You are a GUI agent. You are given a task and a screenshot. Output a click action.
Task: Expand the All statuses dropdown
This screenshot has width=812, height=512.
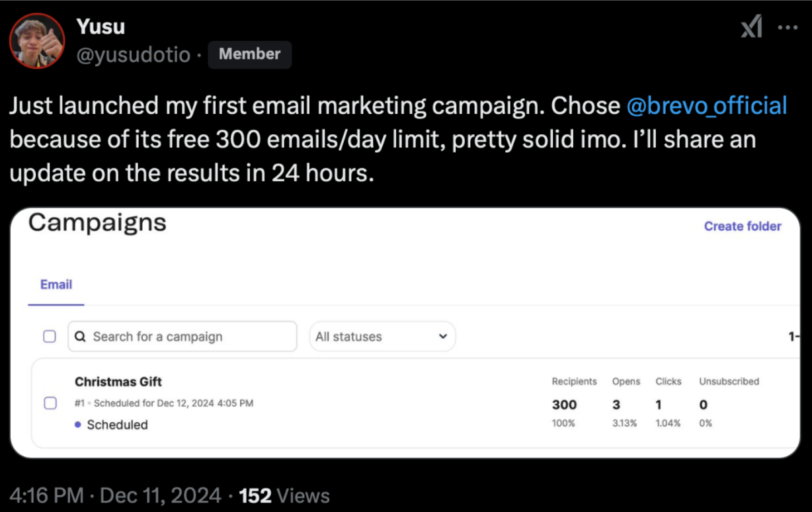(382, 337)
